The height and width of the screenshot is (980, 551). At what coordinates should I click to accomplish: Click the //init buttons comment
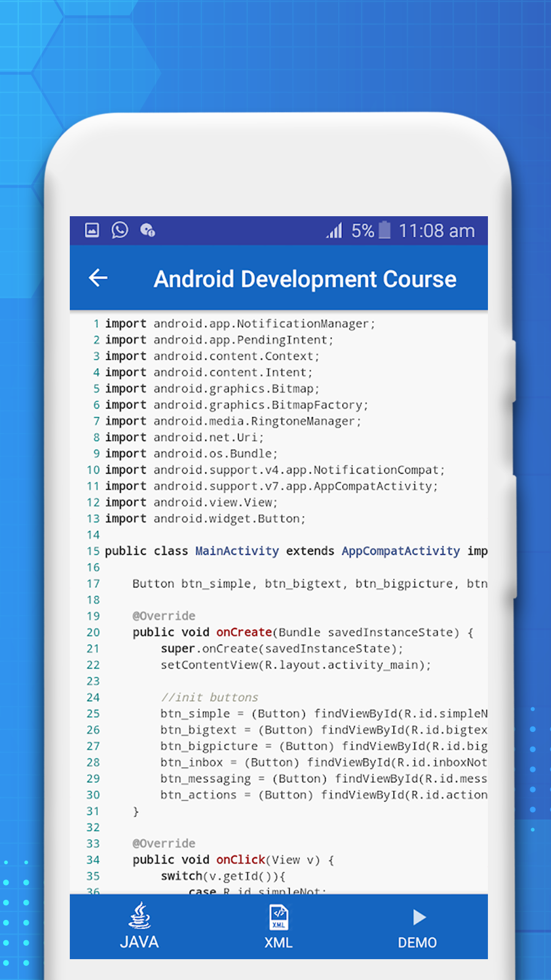[209, 698]
